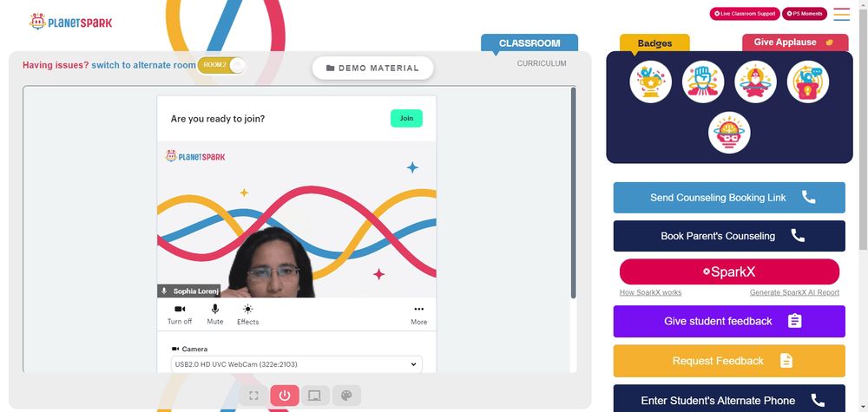
Task: Switch to the CURRICULUM tab
Action: click(542, 63)
